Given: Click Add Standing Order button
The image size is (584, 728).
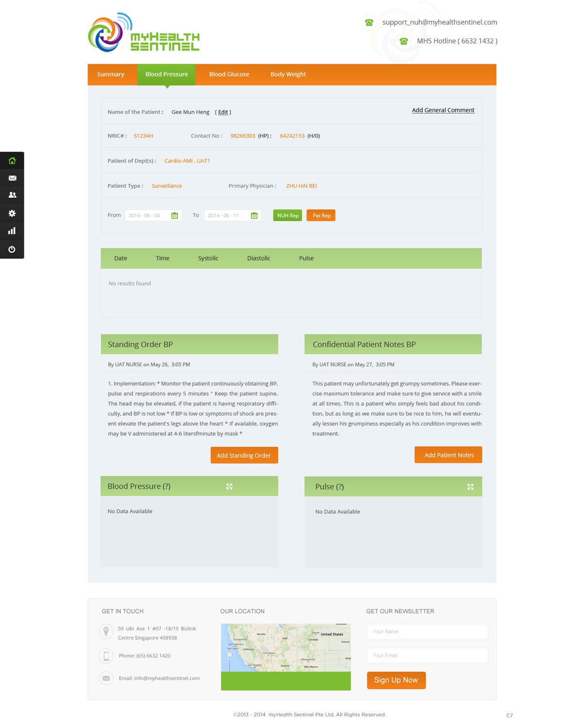Looking at the screenshot, I should [244, 455].
